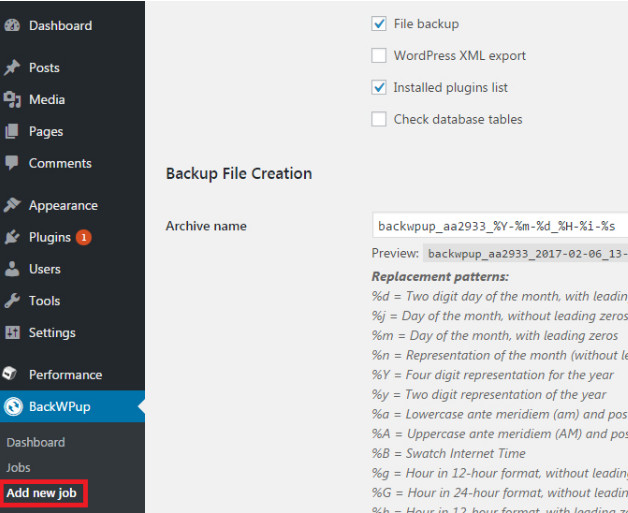Select the BackWPup menu item
The image size is (628, 513).
72,406
